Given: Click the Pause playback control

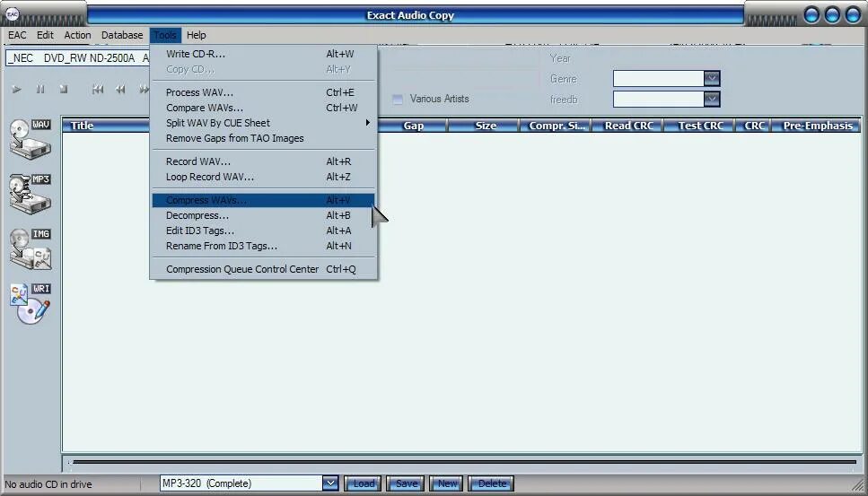Looking at the screenshot, I should coord(40,89).
